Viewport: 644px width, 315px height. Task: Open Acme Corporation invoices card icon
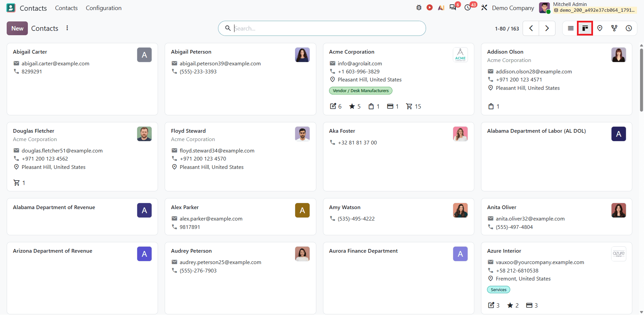pyautogui.click(x=393, y=106)
